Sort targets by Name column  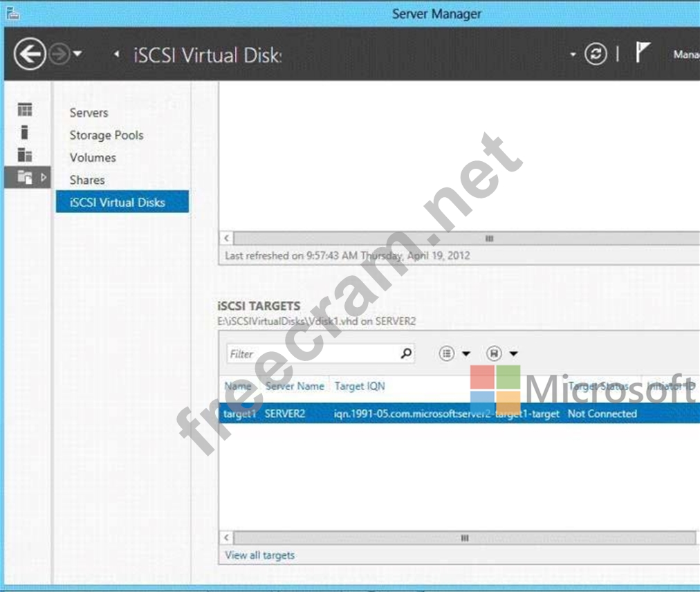coord(238,386)
